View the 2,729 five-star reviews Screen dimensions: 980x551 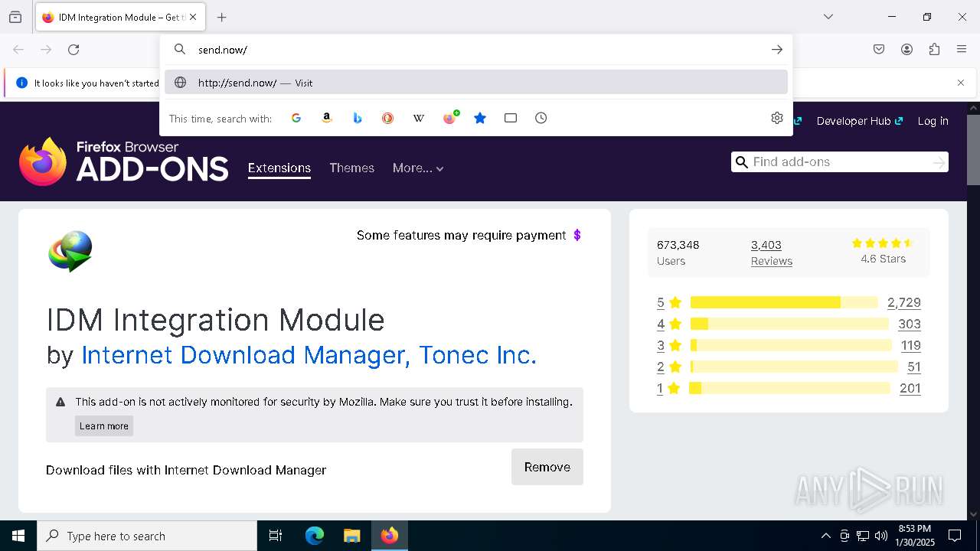[x=904, y=302]
